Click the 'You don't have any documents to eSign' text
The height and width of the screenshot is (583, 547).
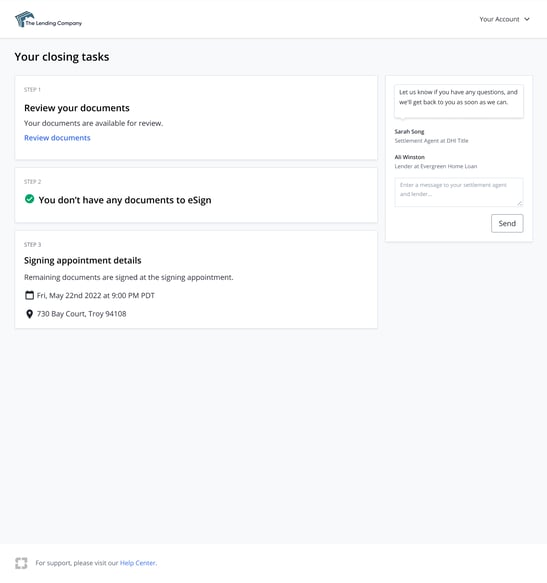point(125,200)
